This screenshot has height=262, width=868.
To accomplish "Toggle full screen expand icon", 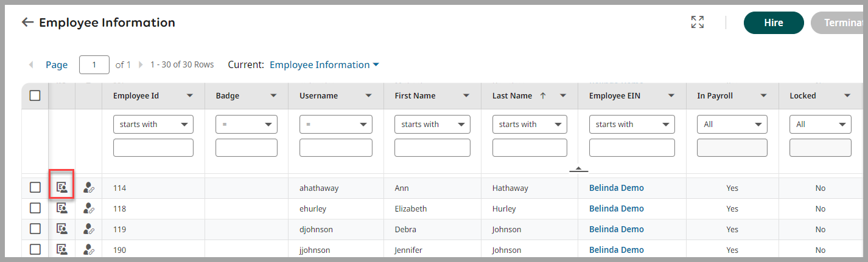I will [698, 22].
